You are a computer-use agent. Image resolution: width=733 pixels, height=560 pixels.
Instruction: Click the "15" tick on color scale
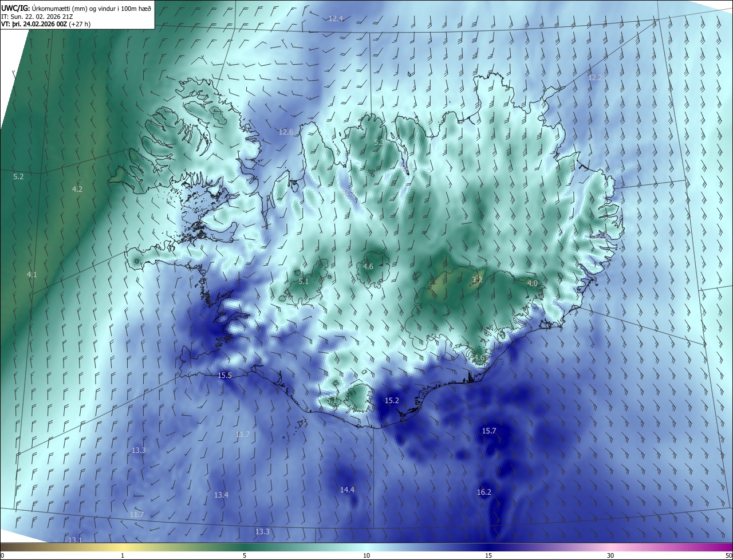point(488,555)
